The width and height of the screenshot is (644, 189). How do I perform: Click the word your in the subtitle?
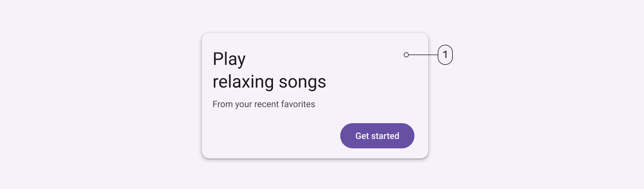point(243,104)
